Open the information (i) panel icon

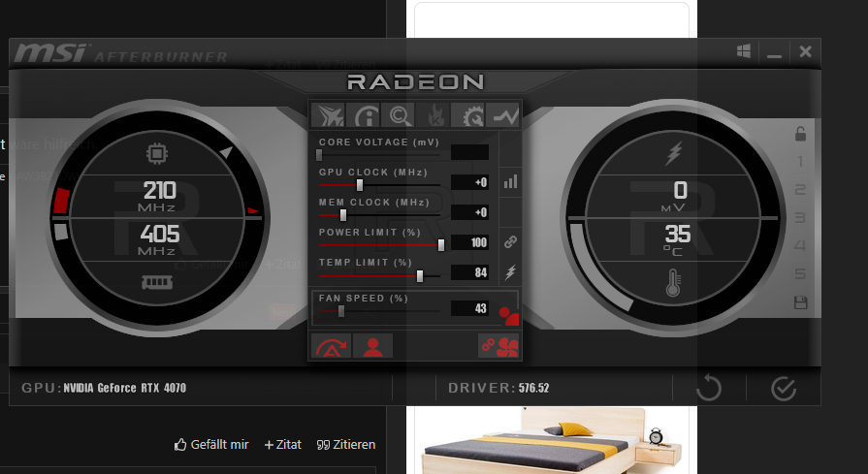tap(364, 115)
